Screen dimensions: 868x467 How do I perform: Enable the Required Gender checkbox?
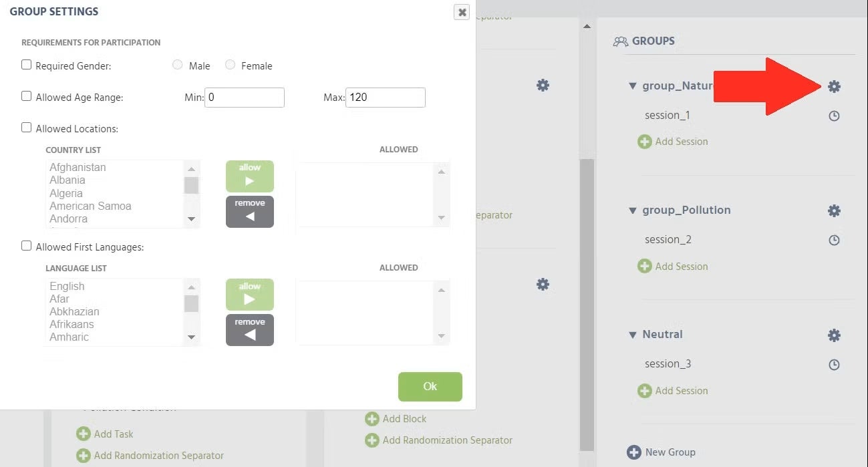pyautogui.click(x=27, y=65)
